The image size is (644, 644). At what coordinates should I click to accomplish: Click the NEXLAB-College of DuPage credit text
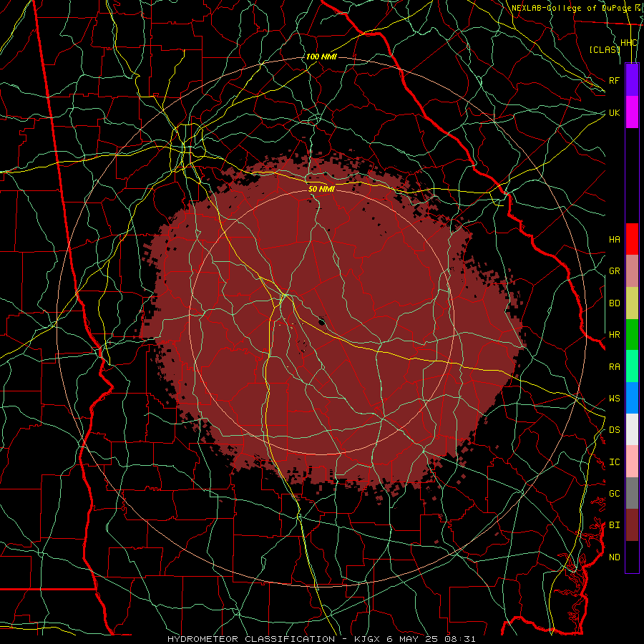572,8
